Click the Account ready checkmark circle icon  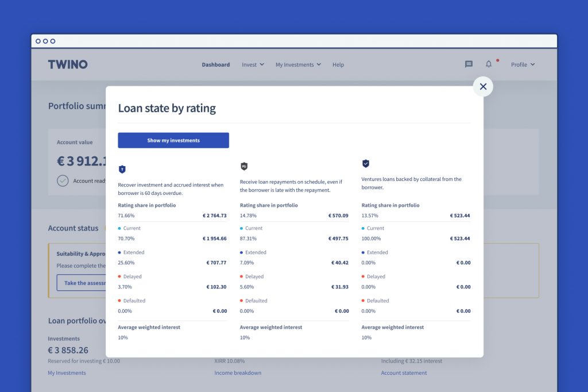(x=63, y=180)
